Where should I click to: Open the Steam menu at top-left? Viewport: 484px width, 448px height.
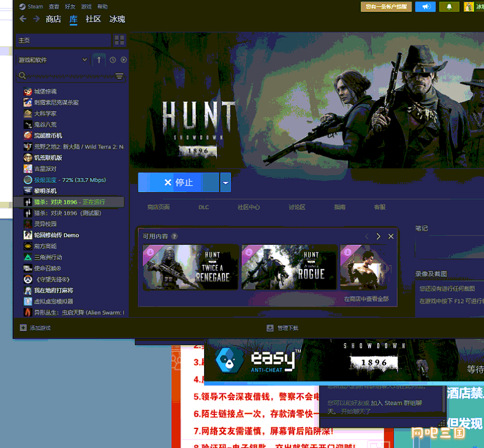click(x=31, y=7)
